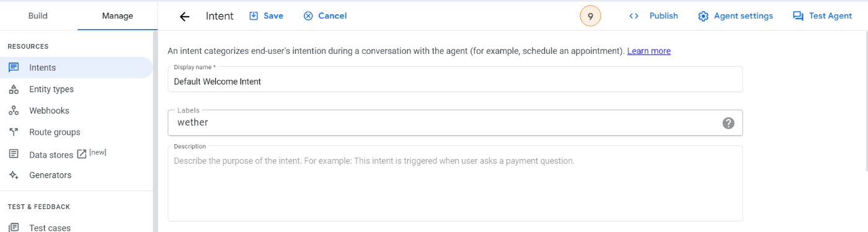Click the Agent settings gear button
The height and width of the screenshot is (232, 868).
(x=735, y=16)
